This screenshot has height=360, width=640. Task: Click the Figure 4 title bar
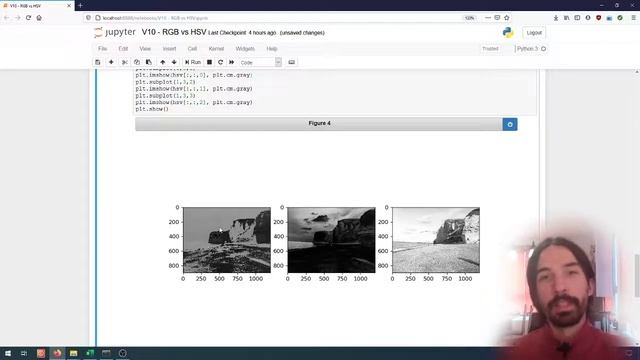[x=319, y=124]
